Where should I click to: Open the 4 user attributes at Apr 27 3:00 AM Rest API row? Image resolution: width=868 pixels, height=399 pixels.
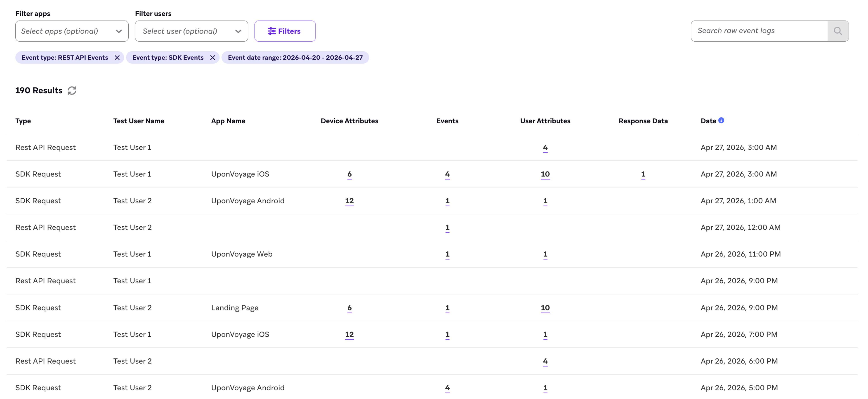coord(545,148)
